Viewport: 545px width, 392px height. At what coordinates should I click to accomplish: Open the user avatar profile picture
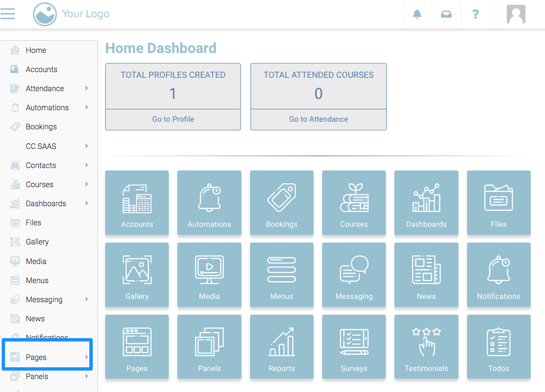click(516, 14)
